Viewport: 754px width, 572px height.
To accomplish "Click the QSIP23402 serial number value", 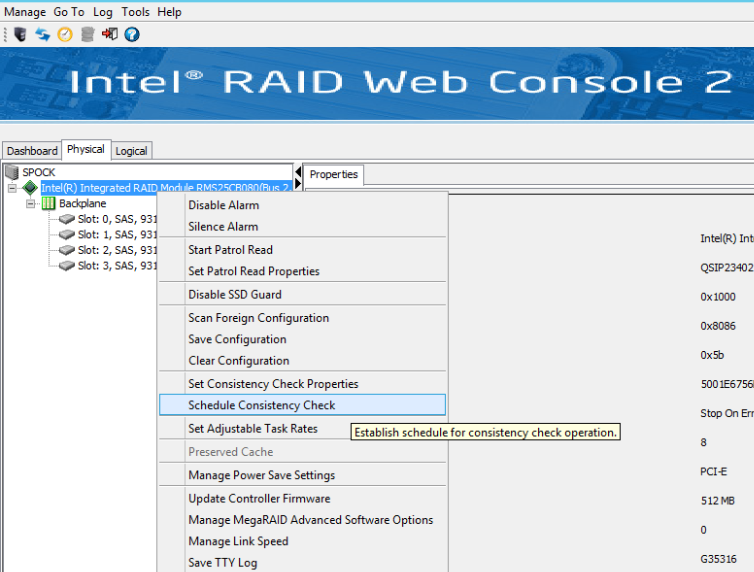I will (x=727, y=268).
